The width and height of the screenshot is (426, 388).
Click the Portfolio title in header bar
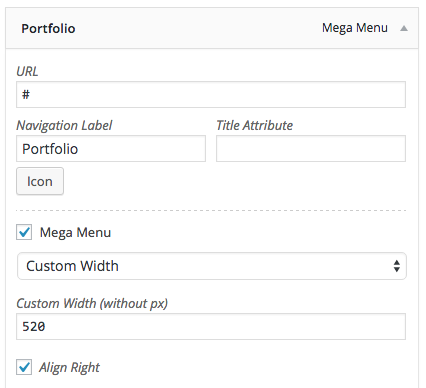coord(48,29)
